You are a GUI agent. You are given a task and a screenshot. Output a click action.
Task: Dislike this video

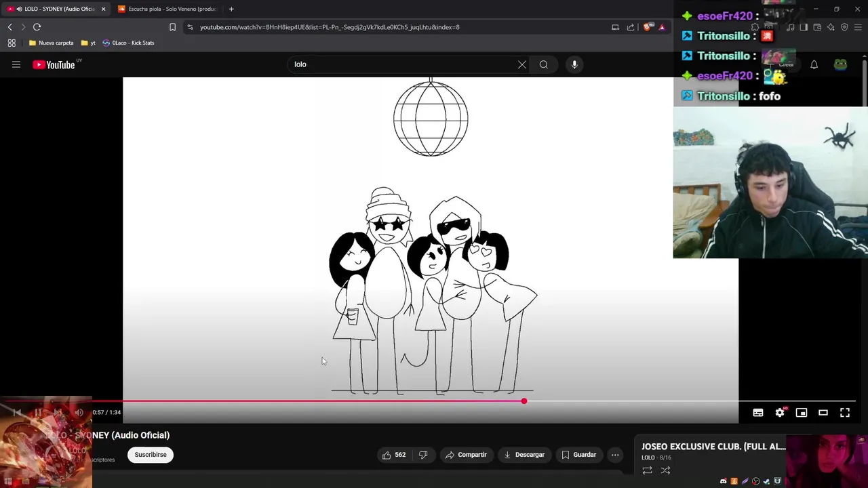click(423, 455)
